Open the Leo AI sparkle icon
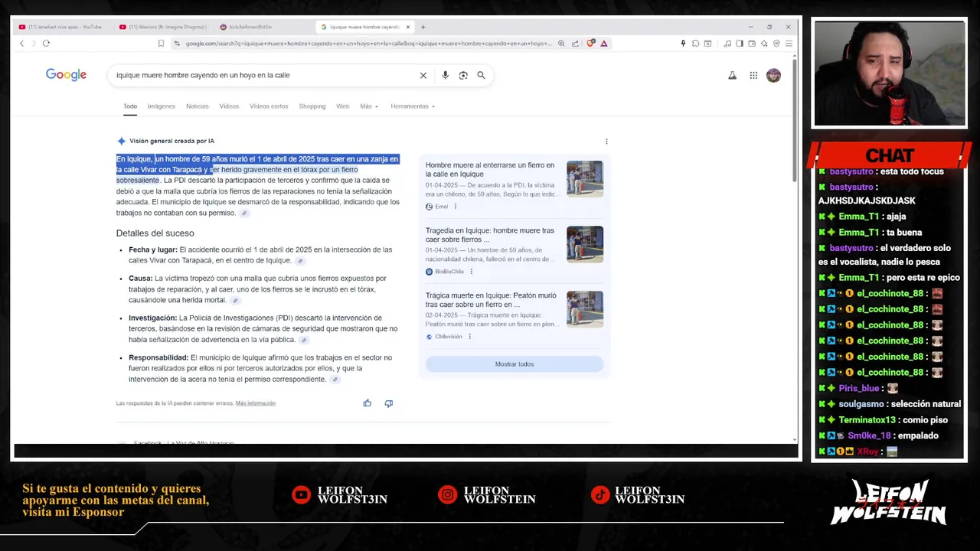The height and width of the screenshot is (551, 980). tap(764, 44)
